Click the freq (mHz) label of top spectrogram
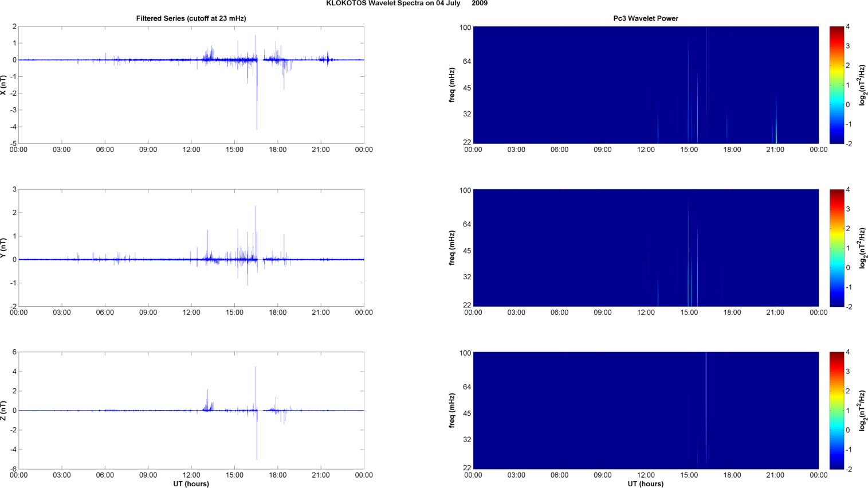The height and width of the screenshot is (488, 868). 452,85
